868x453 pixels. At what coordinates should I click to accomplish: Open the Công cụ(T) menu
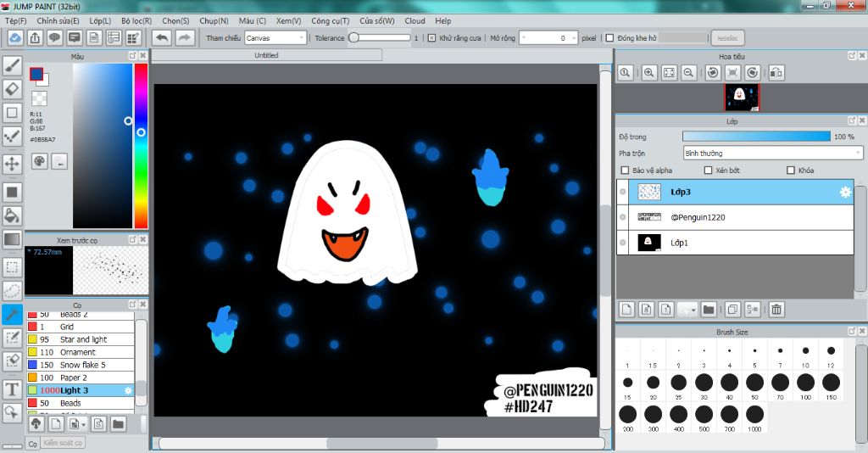click(330, 20)
